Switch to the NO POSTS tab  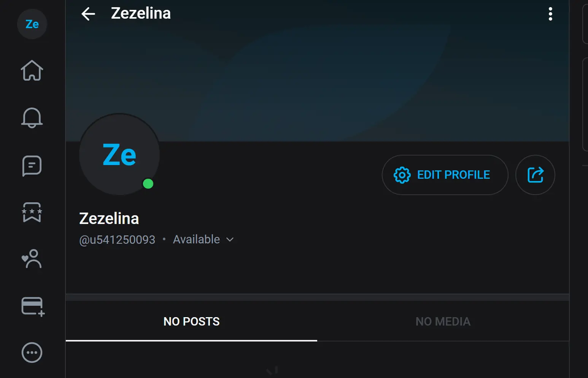191,321
